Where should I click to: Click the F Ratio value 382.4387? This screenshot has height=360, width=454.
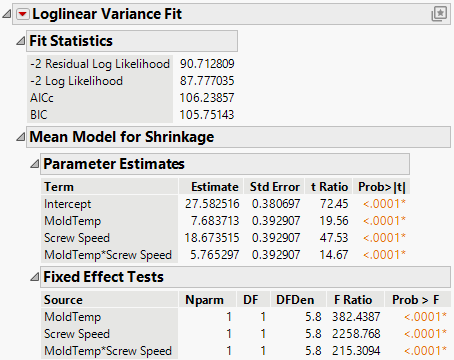(x=356, y=317)
